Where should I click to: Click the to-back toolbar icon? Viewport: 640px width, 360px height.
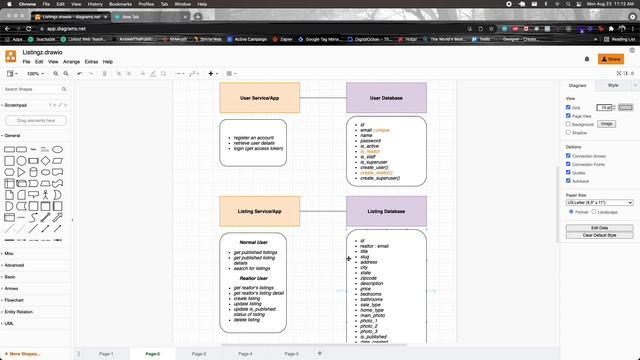[x=129, y=73]
